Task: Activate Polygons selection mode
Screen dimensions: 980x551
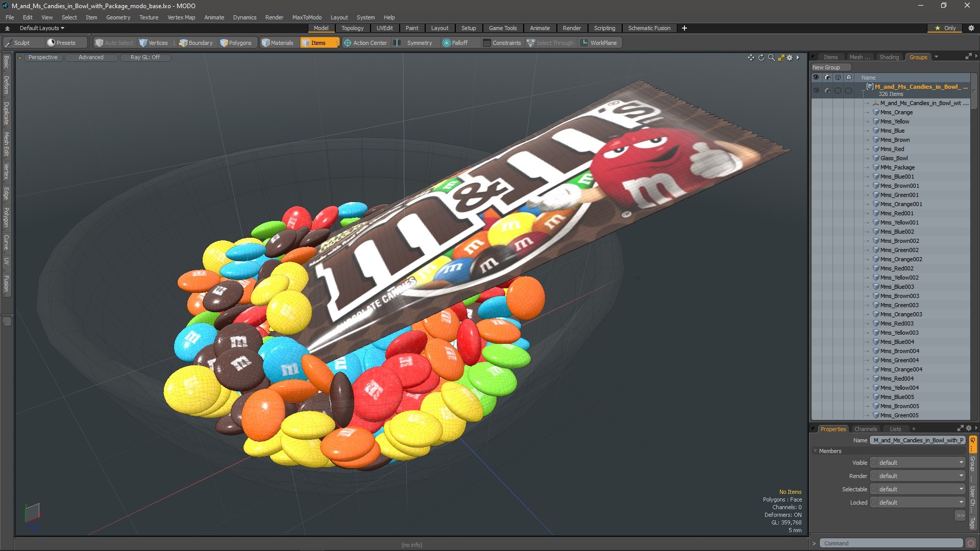Action: 236,43
